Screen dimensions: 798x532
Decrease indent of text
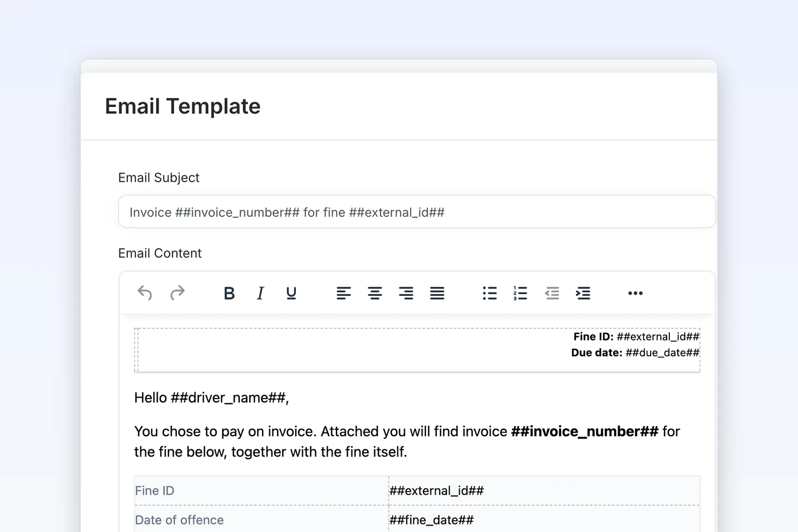tap(552, 293)
